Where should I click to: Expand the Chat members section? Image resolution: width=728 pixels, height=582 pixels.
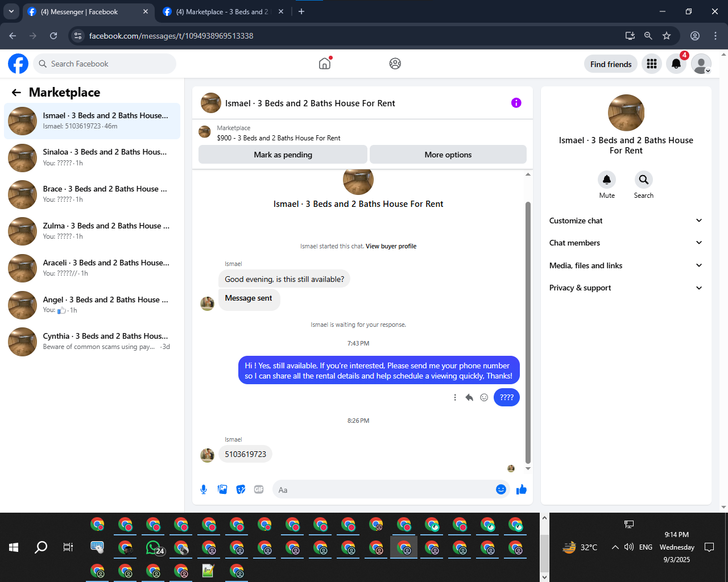(626, 243)
